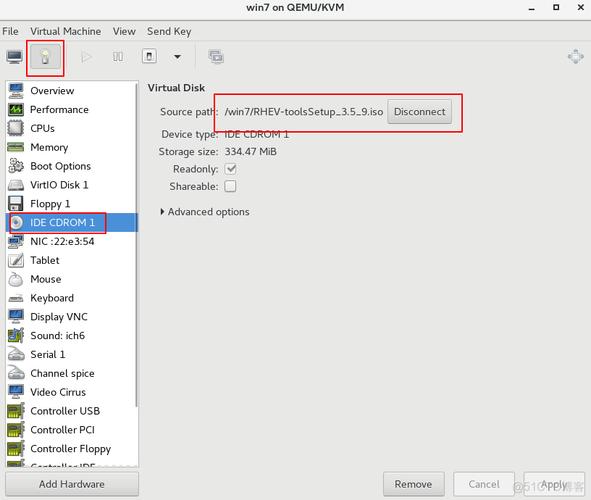Select Overview in hardware list
The image size is (591, 500).
[71, 91]
